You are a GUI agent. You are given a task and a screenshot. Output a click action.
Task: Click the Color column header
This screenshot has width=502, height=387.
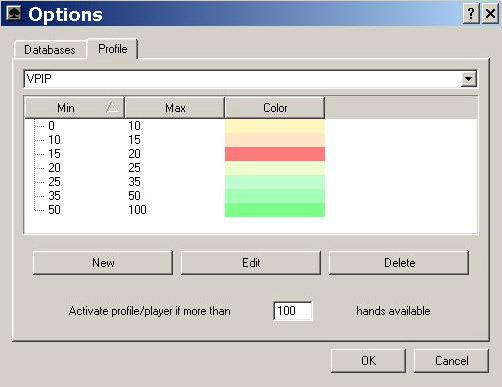(x=275, y=108)
